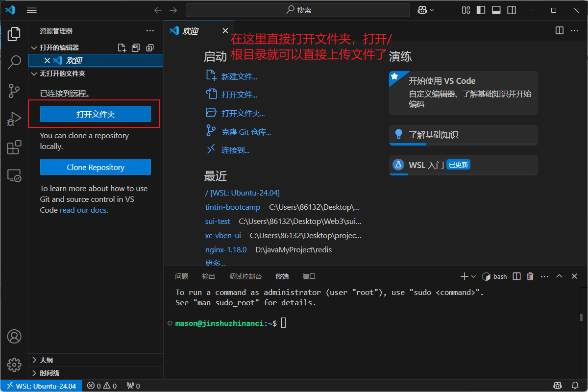This screenshot has height=392, width=588.
Task: Open the Learn the Fundamentals walkthrough
Action: point(464,135)
